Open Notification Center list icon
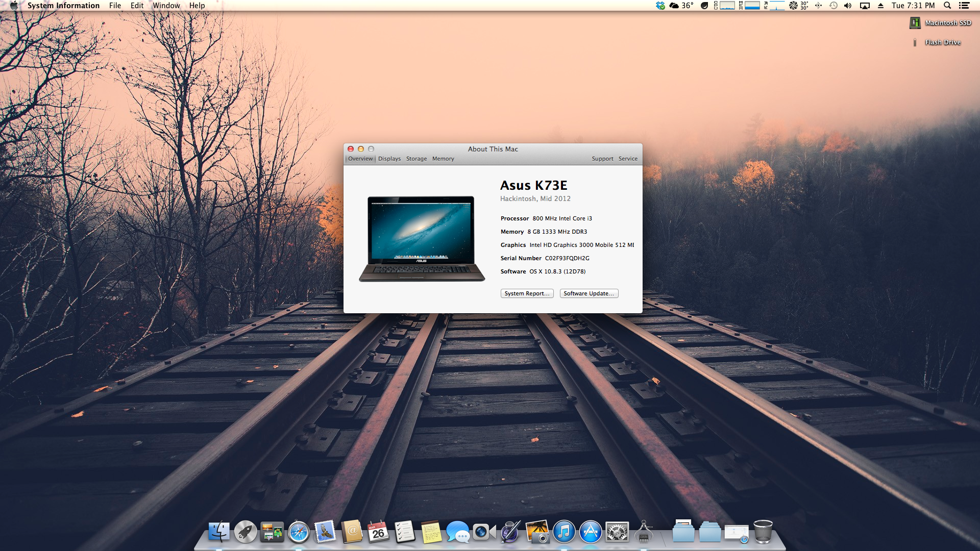980x551 pixels. tap(964, 6)
